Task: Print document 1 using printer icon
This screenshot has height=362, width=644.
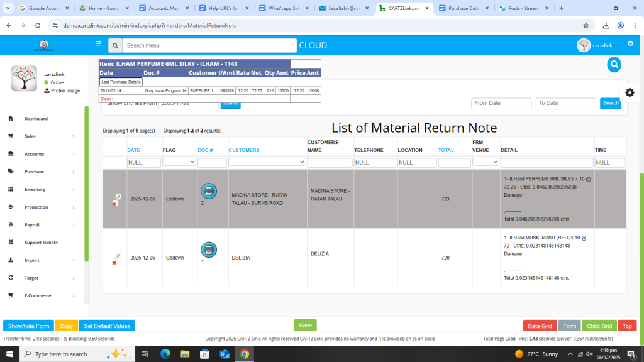Action: tap(208, 250)
